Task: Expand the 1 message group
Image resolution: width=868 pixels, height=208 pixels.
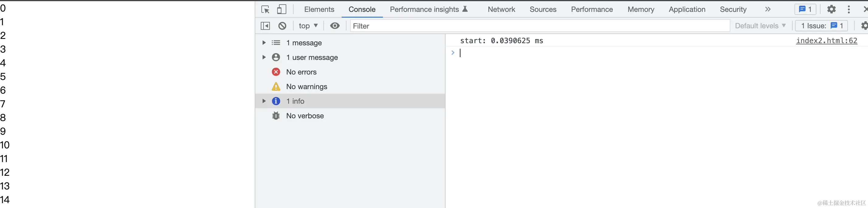Action: click(264, 43)
